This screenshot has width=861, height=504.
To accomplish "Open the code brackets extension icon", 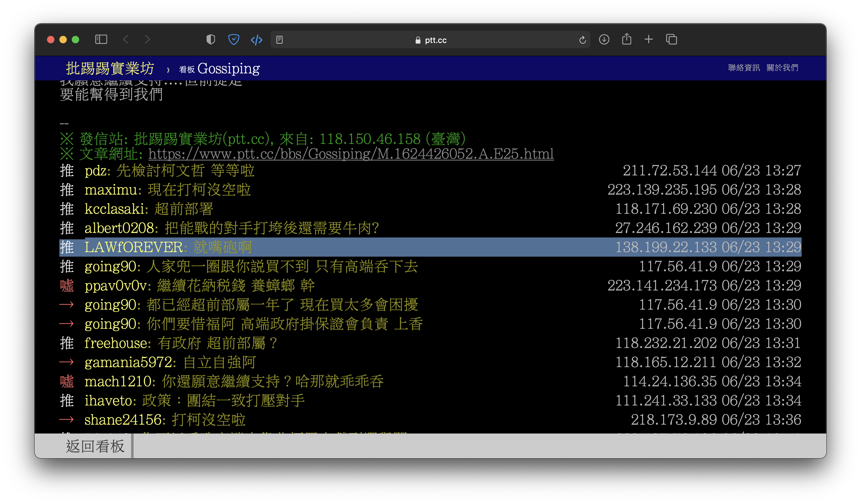I will pyautogui.click(x=257, y=40).
